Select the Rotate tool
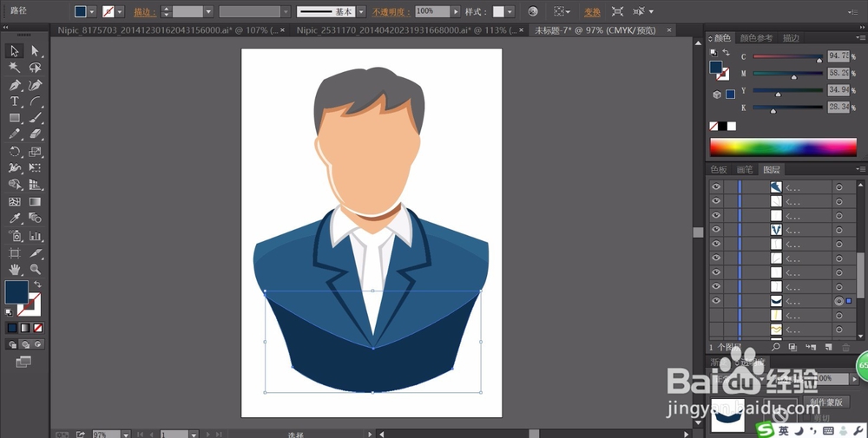 pyautogui.click(x=15, y=151)
